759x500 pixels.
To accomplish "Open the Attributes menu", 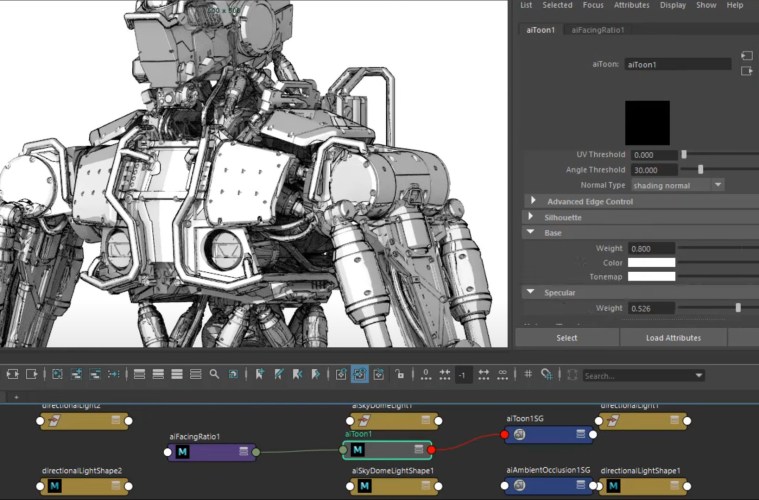I will click(x=631, y=5).
